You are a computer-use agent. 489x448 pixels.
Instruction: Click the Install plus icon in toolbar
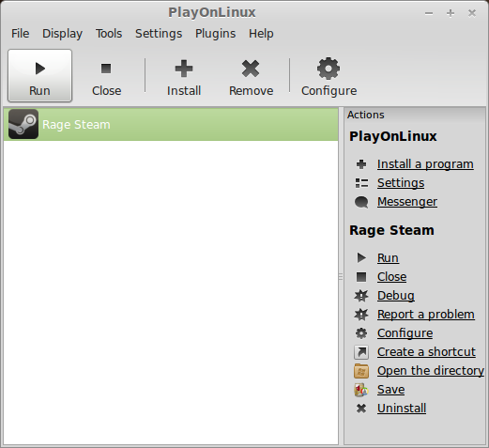(184, 69)
